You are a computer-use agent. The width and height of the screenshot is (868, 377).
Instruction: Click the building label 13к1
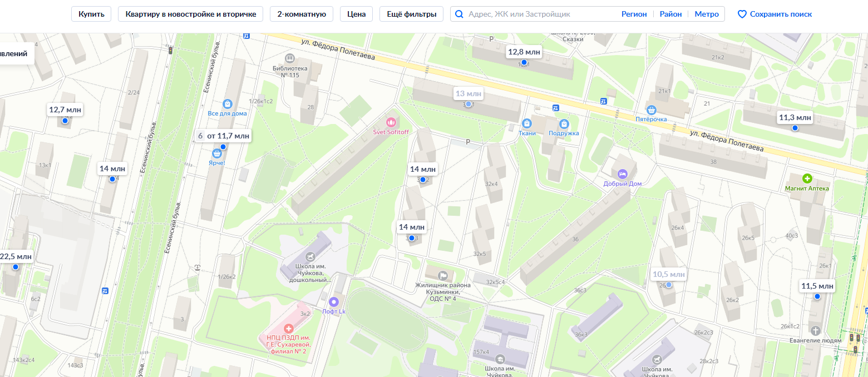click(45, 165)
